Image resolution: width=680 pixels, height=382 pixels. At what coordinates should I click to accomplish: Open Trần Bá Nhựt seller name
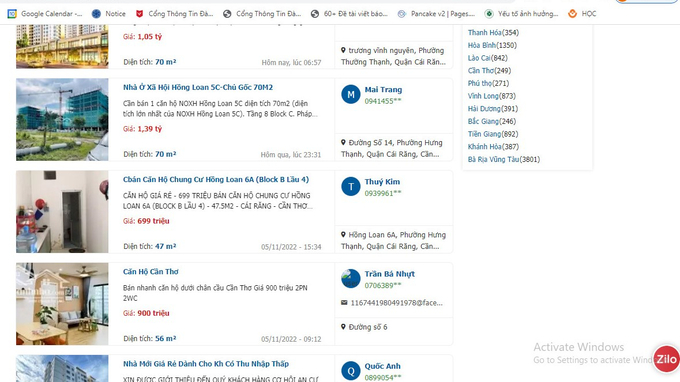pyautogui.click(x=389, y=274)
